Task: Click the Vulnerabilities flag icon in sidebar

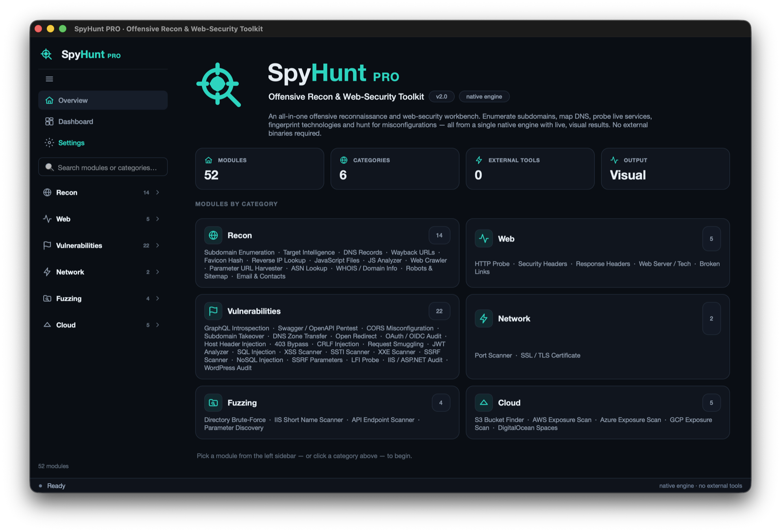Action: (x=47, y=245)
